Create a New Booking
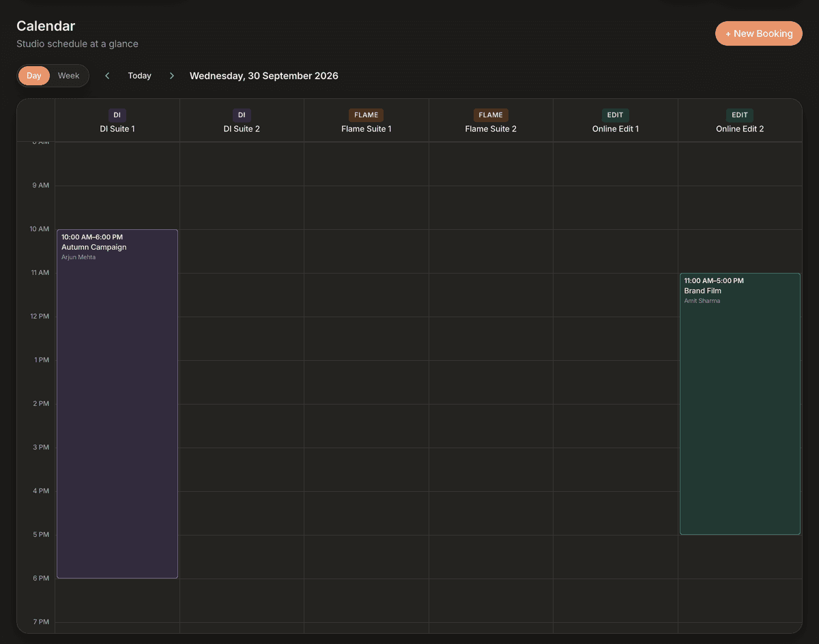The width and height of the screenshot is (819, 644). pyautogui.click(x=759, y=33)
